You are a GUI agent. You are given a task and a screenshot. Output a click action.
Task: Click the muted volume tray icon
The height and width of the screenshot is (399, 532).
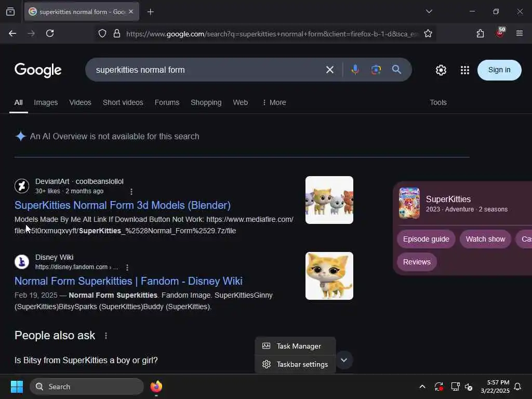click(x=469, y=387)
